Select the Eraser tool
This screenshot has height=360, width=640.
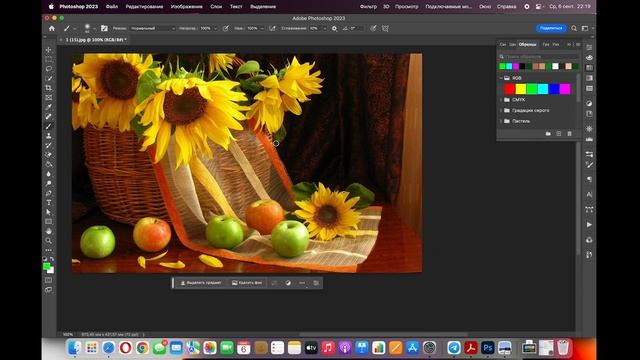coord(49,155)
